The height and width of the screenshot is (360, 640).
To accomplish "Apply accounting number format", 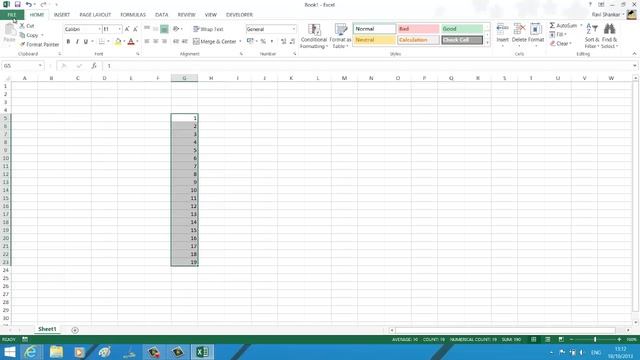I will pyautogui.click(x=250, y=41).
